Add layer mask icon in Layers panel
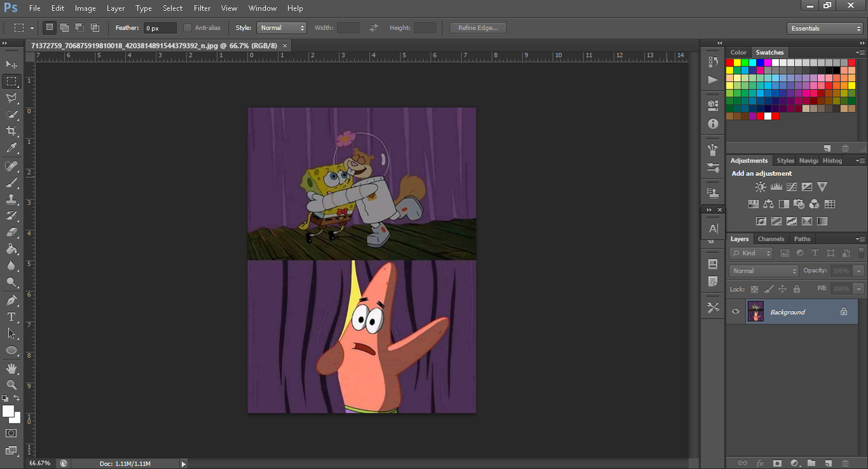The width and height of the screenshot is (868, 469). (777, 463)
